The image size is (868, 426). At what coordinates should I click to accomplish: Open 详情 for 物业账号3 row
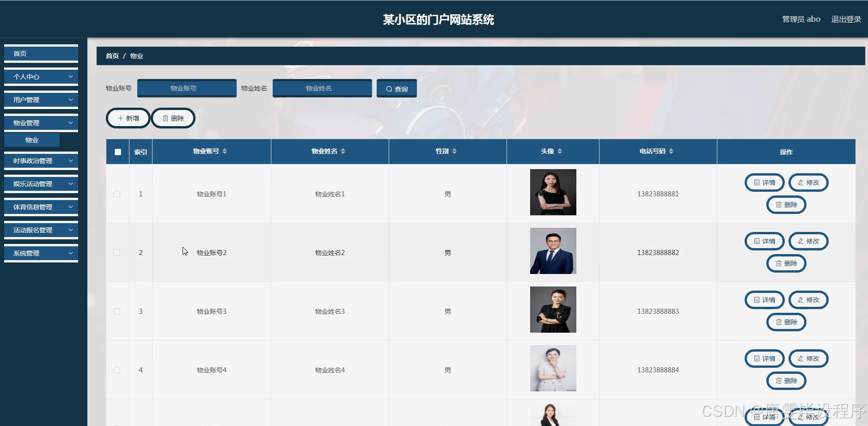pyautogui.click(x=764, y=300)
